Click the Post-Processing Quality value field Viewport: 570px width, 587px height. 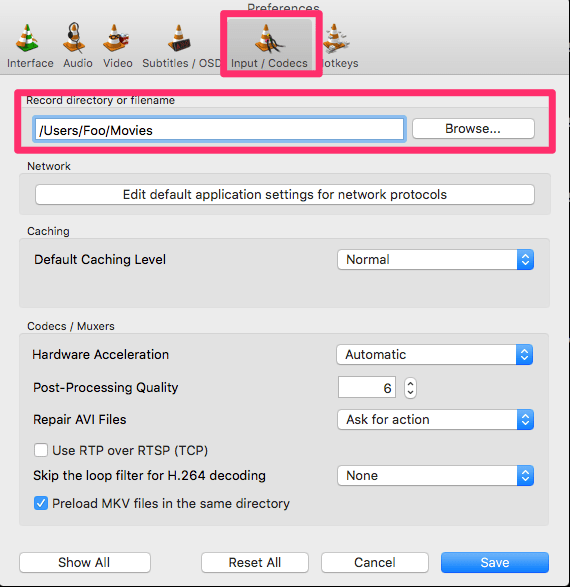pyautogui.click(x=367, y=387)
